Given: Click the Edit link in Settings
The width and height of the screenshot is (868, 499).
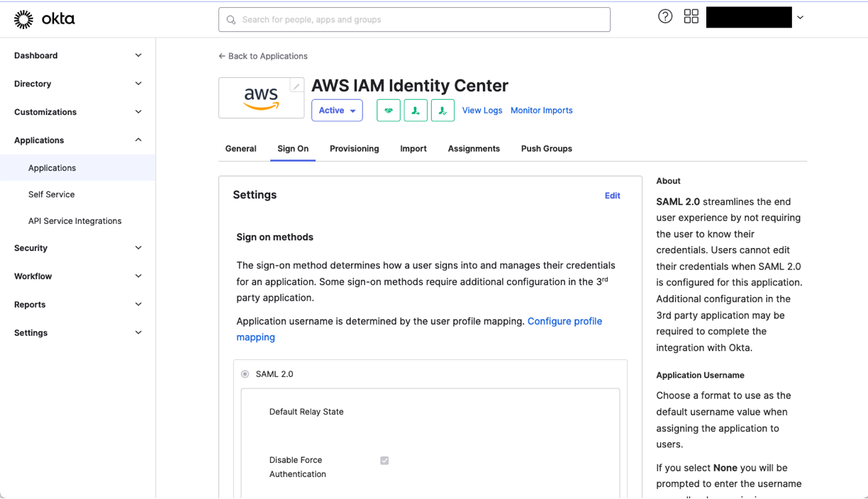Looking at the screenshot, I should [x=612, y=195].
